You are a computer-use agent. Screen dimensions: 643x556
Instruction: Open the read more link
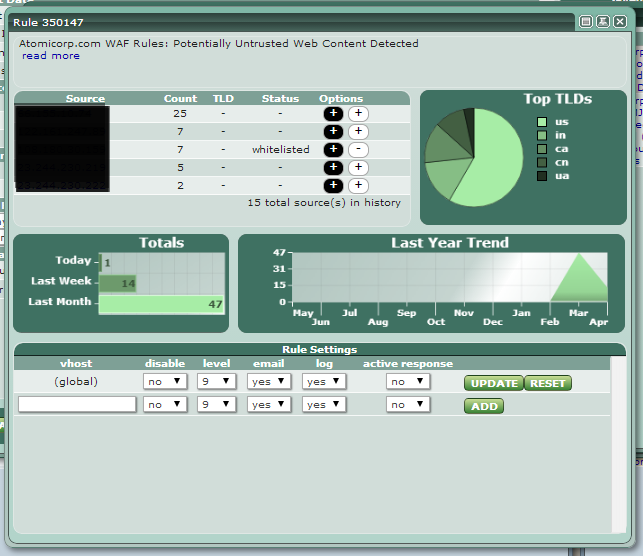point(51,56)
